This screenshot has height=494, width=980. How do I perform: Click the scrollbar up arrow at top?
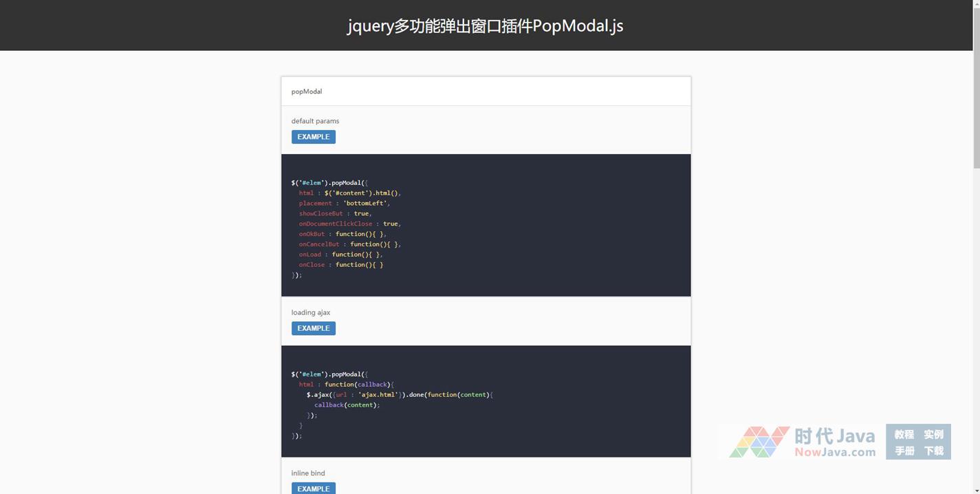pos(976,4)
